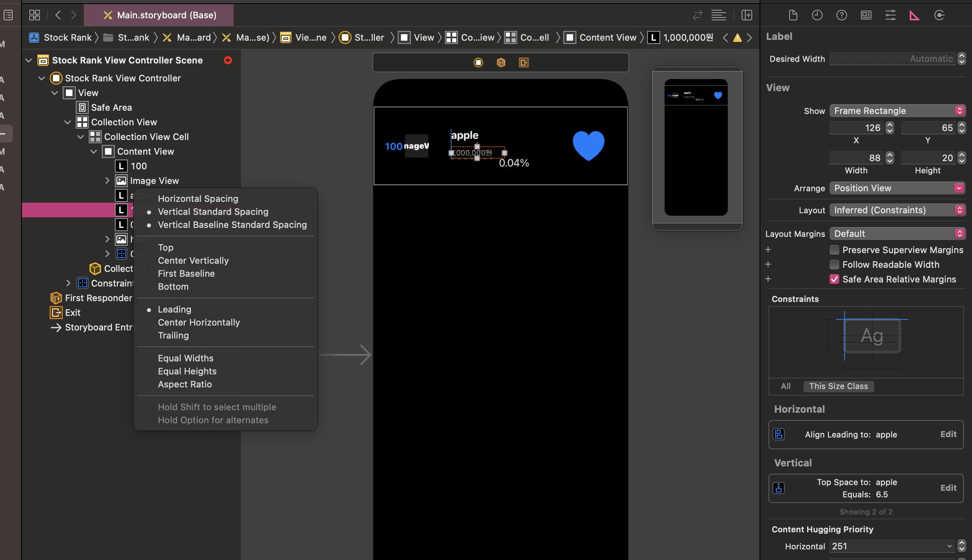Viewport: 972px width, 560px height.
Task: Edit the Align Leading to apple constraint
Action: (x=948, y=434)
